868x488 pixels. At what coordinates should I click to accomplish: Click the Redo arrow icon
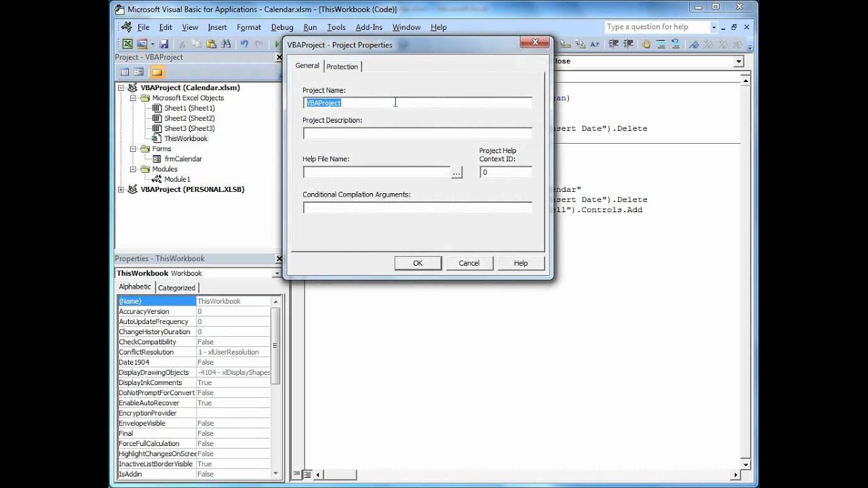click(258, 44)
